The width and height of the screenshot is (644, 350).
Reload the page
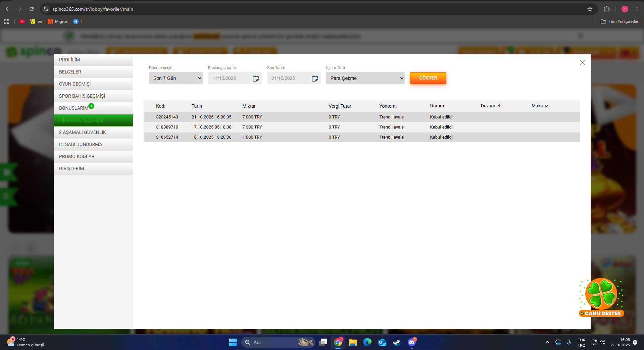coord(32,9)
